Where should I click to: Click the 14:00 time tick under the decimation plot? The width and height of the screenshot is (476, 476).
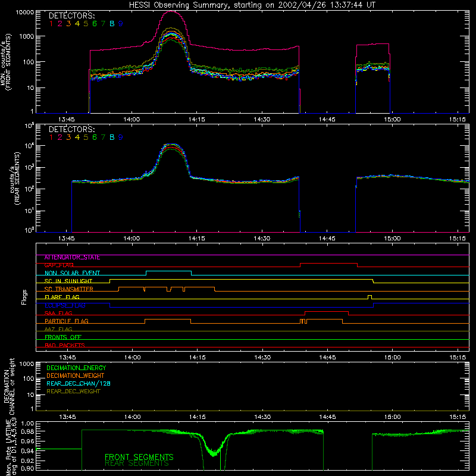click(132, 417)
